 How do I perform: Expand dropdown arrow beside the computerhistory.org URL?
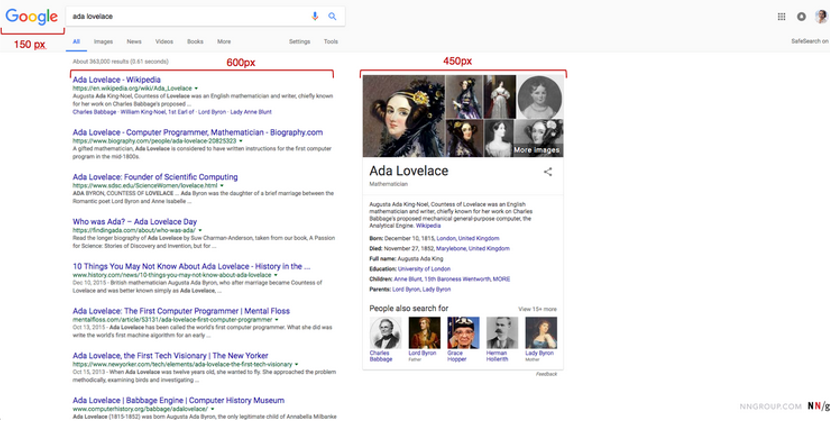213,409
